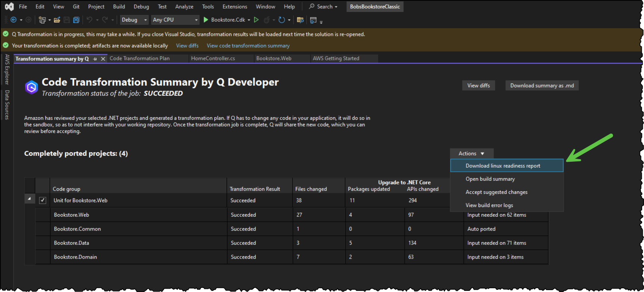The image size is (644, 292).
Task: Click View diffs link in notification bar
Action: coord(187,46)
